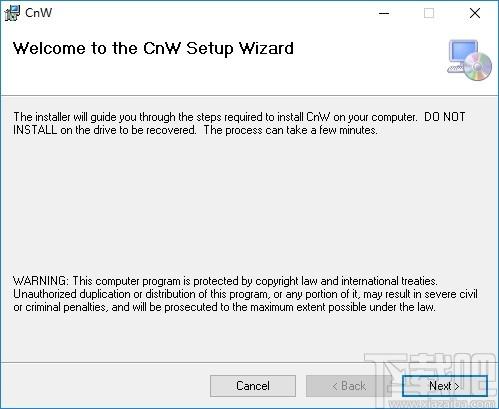Go back using the "< Back" button
499x409 pixels.
349,386
